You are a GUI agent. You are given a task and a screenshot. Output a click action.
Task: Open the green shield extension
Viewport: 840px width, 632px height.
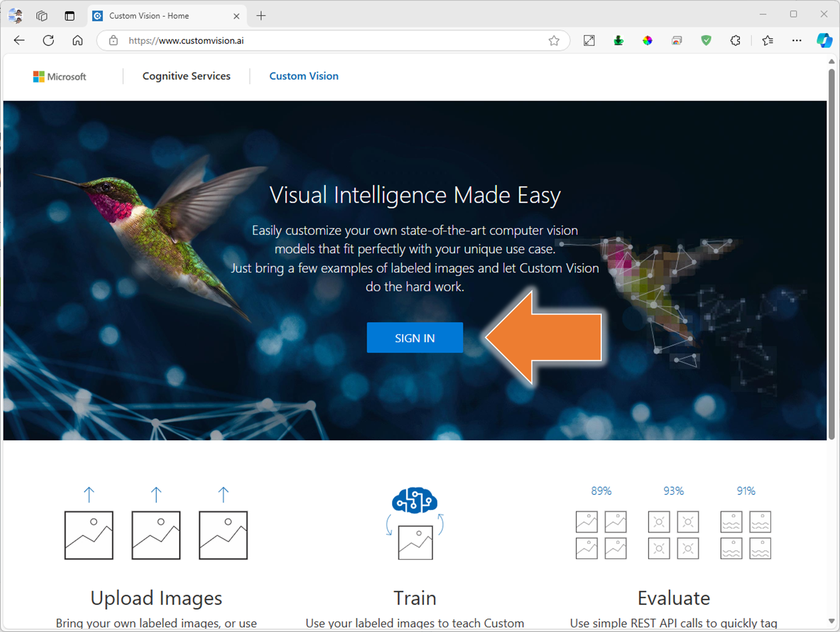pos(706,40)
